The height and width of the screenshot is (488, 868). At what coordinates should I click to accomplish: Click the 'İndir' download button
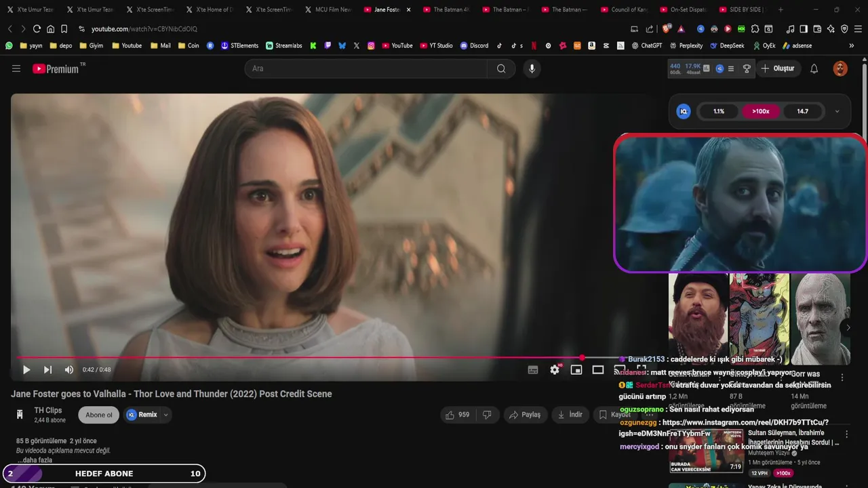[x=570, y=415]
